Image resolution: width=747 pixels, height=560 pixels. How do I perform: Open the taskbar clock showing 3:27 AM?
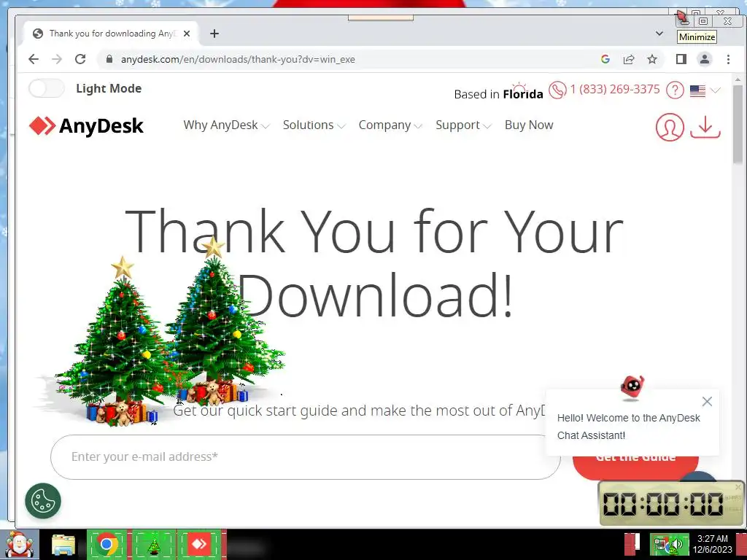click(712, 544)
